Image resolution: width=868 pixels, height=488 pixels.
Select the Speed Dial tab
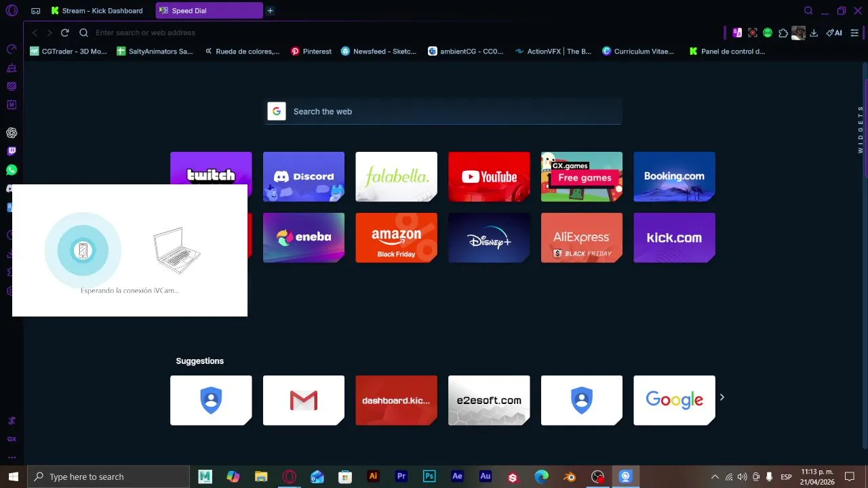click(209, 11)
